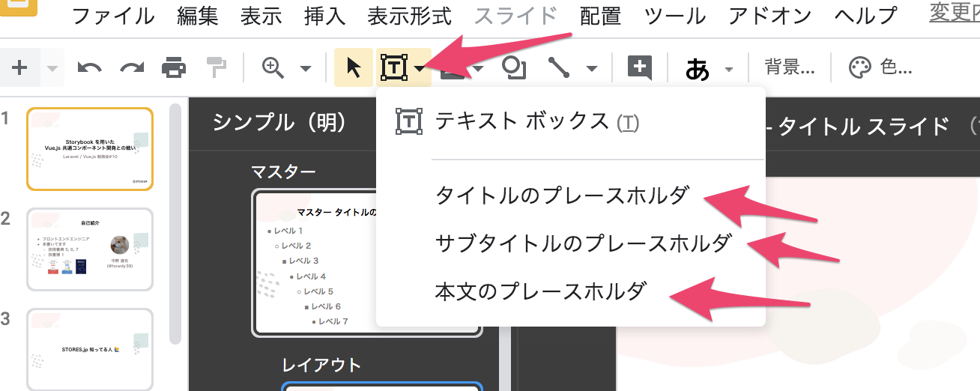Open the line type dropdown arrow
The image size is (980, 391).
pos(592,69)
